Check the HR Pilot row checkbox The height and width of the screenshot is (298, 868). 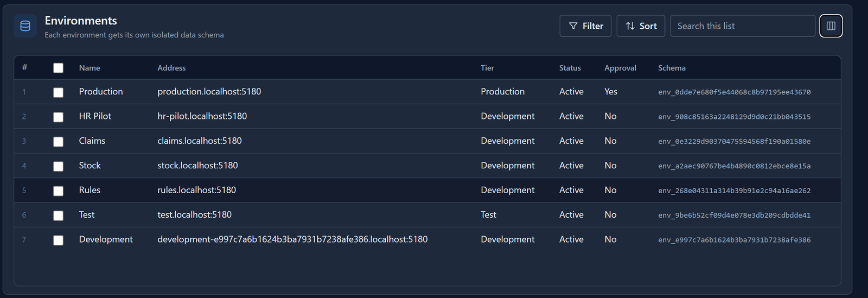tap(58, 117)
